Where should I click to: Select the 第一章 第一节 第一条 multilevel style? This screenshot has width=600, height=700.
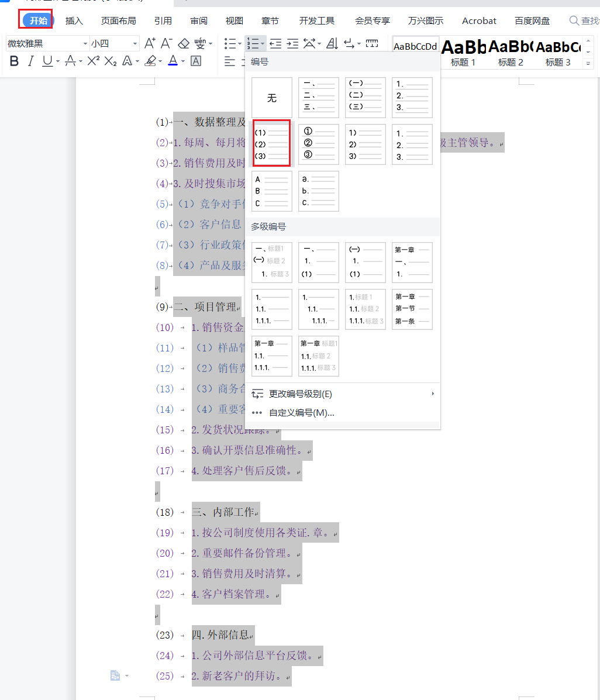[x=412, y=309]
